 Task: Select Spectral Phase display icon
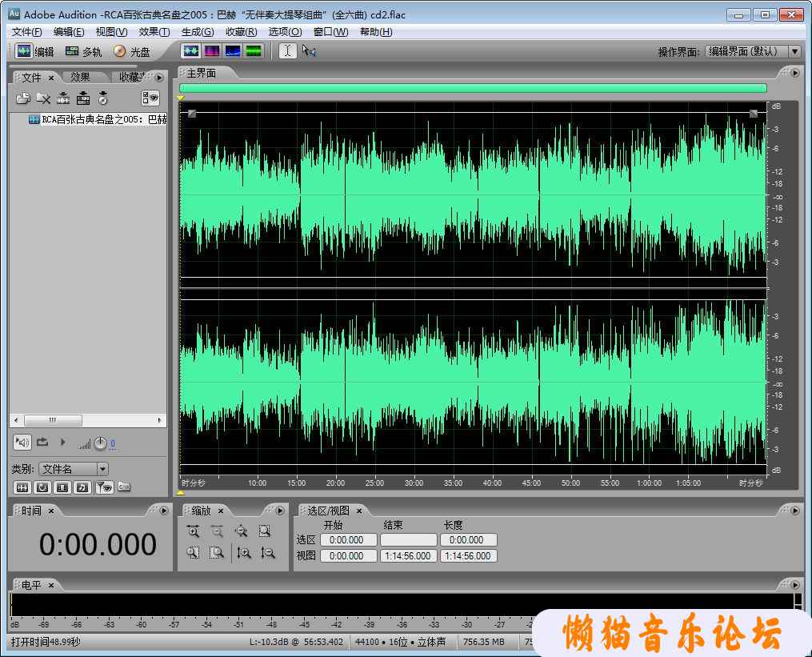[254, 50]
